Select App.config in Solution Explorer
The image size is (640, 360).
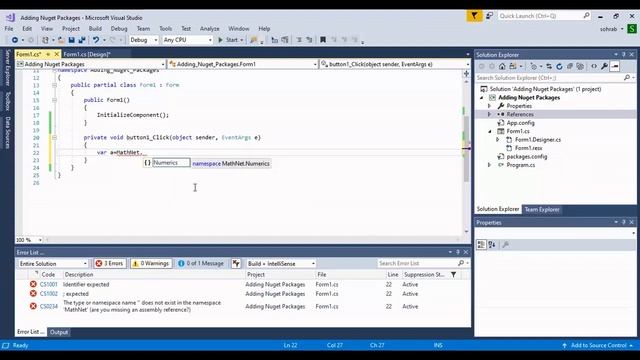point(520,123)
